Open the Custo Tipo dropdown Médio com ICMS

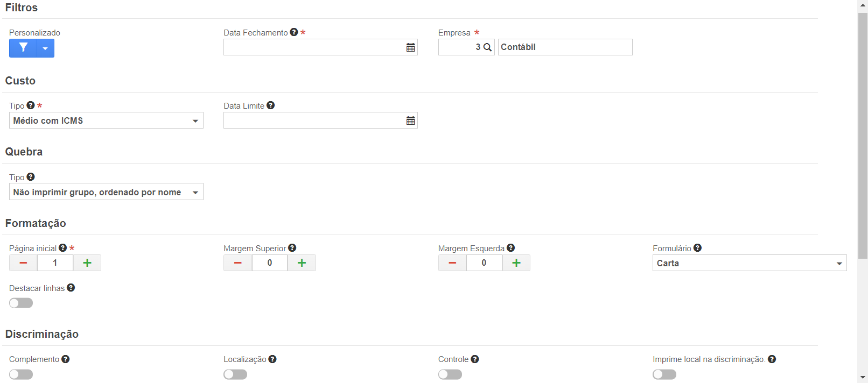click(x=106, y=120)
